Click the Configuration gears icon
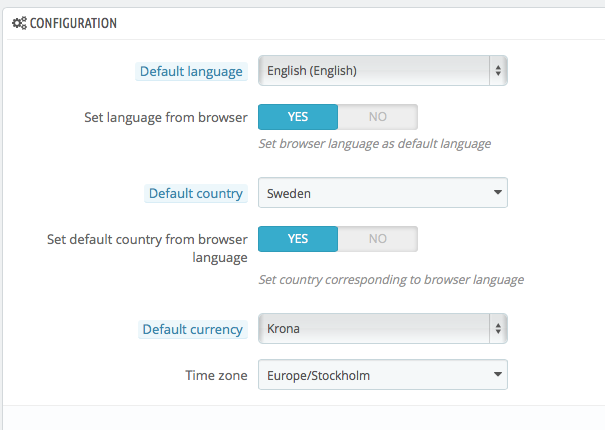 click(x=19, y=23)
